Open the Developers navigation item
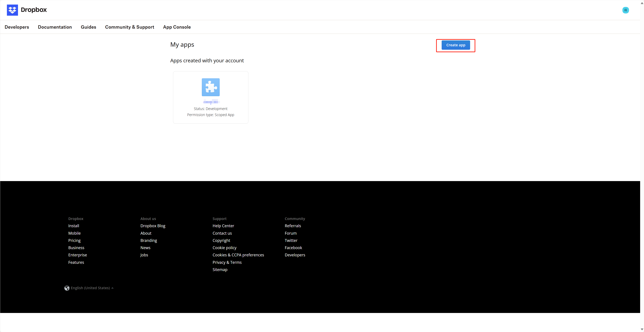This screenshot has height=332, width=644. pyautogui.click(x=17, y=27)
